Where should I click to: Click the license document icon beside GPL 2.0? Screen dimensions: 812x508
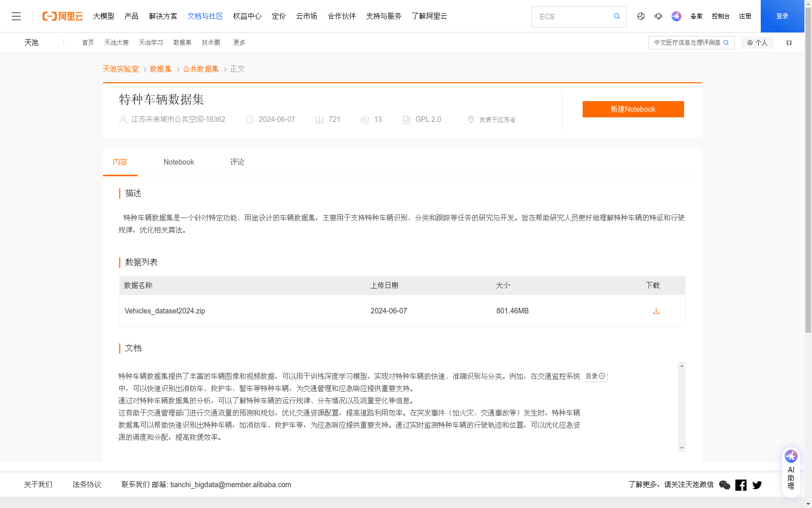(x=406, y=120)
